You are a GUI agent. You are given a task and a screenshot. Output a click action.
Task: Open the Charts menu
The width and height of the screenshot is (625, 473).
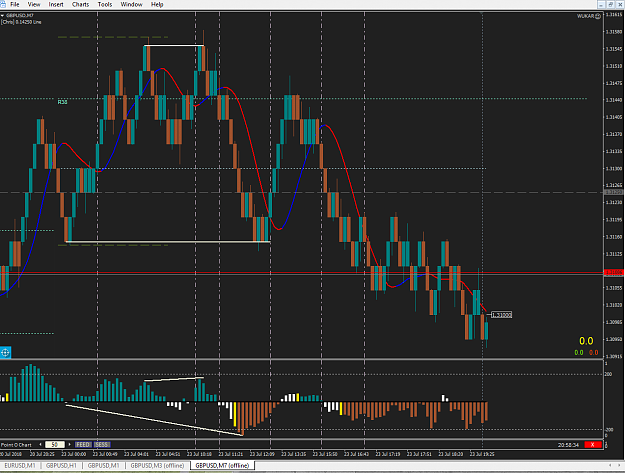pyautogui.click(x=81, y=4)
